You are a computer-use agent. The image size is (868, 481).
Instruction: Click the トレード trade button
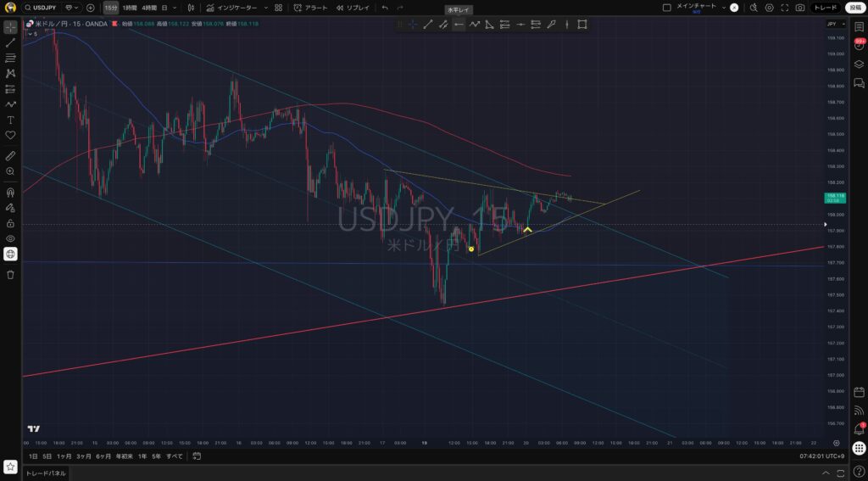pos(826,8)
